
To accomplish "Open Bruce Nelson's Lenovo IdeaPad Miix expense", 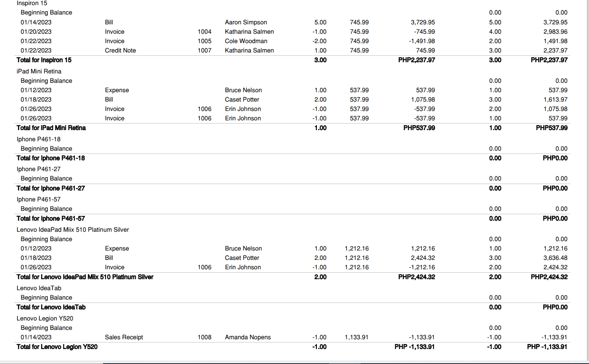I will point(117,248).
